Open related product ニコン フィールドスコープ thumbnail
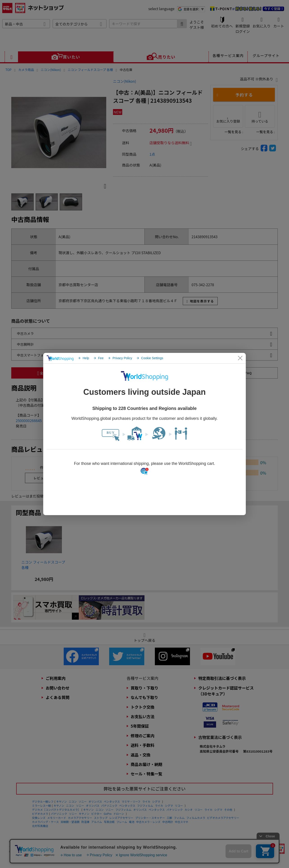 tap(44, 539)
